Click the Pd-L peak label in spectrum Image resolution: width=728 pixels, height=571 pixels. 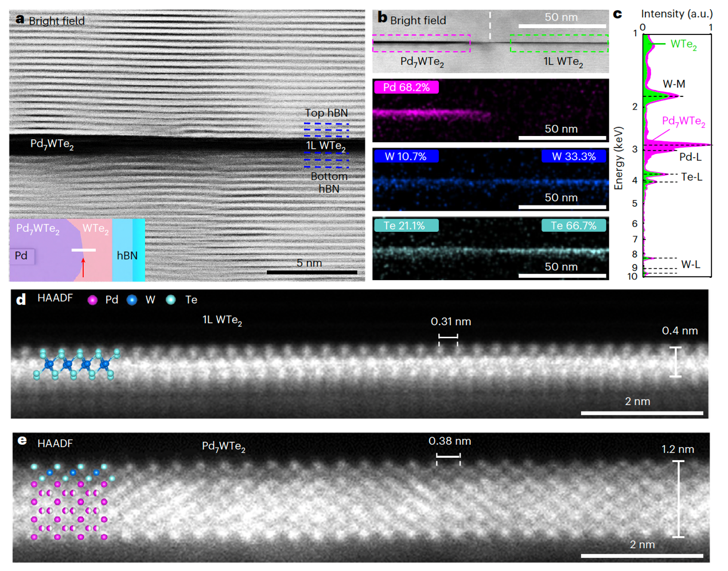coord(690,157)
